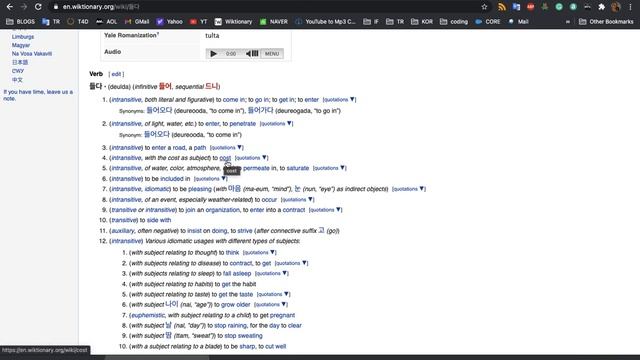This screenshot has width=640, height=360.
Task: Open the AOL bookmark
Action: point(107,22)
